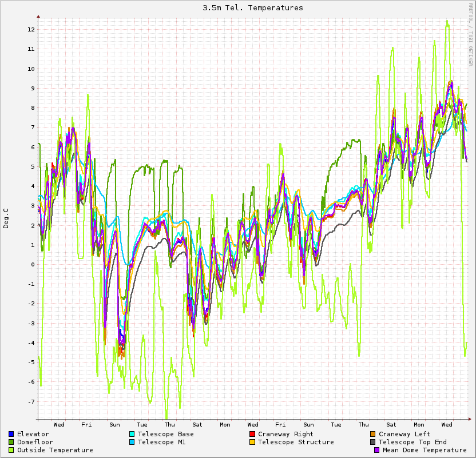The image size is (476, 458).
Task: Click the lime Outside Temperature legend swatch
Action: tap(11, 450)
